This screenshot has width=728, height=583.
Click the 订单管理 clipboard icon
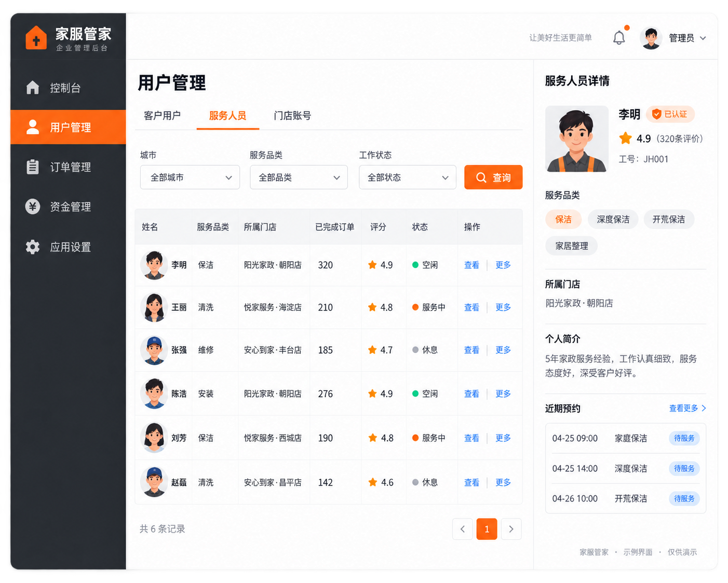click(33, 166)
